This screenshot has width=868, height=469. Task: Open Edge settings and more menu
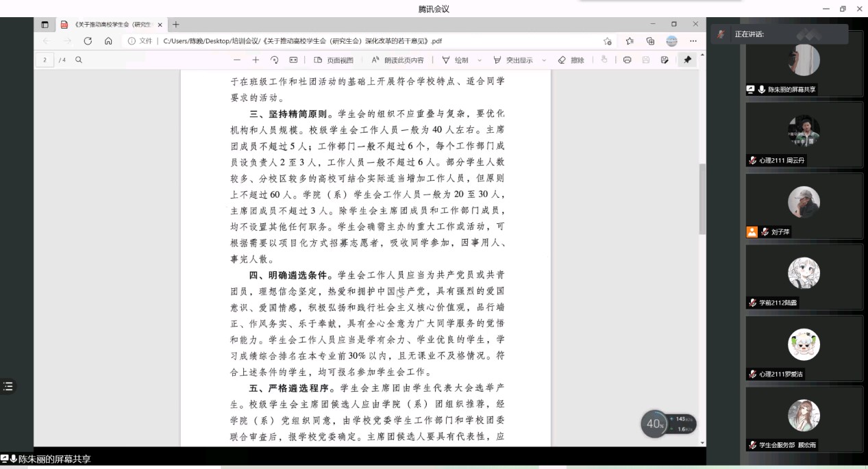[x=693, y=41]
